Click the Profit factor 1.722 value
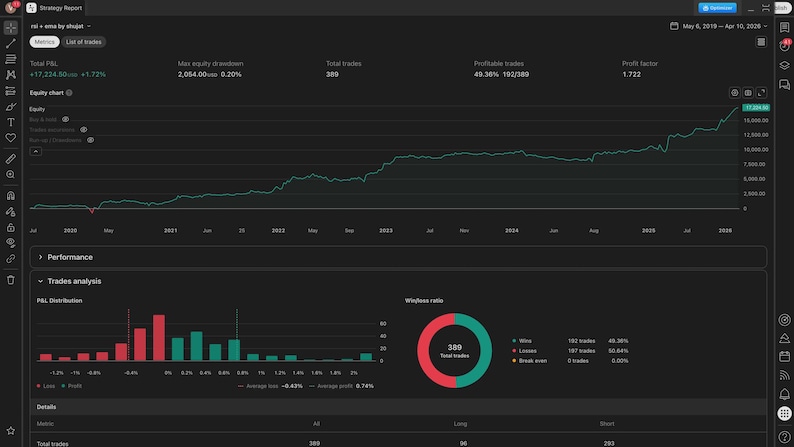The width and height of the screenshot is (794, 447). coord(631,74)
